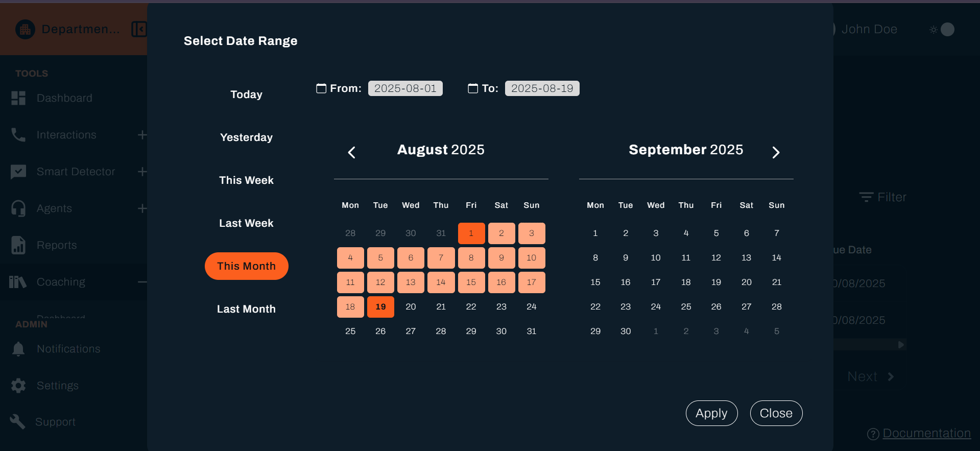Open the Documentation link
Image resolution: width=980 pixels, height=451 pixels.
tap(926, 433)
